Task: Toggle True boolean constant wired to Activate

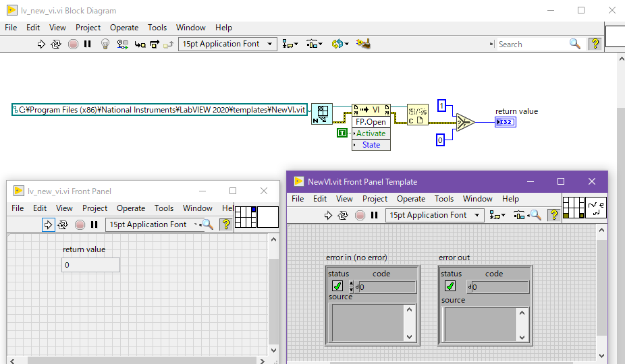Action: 342,133
